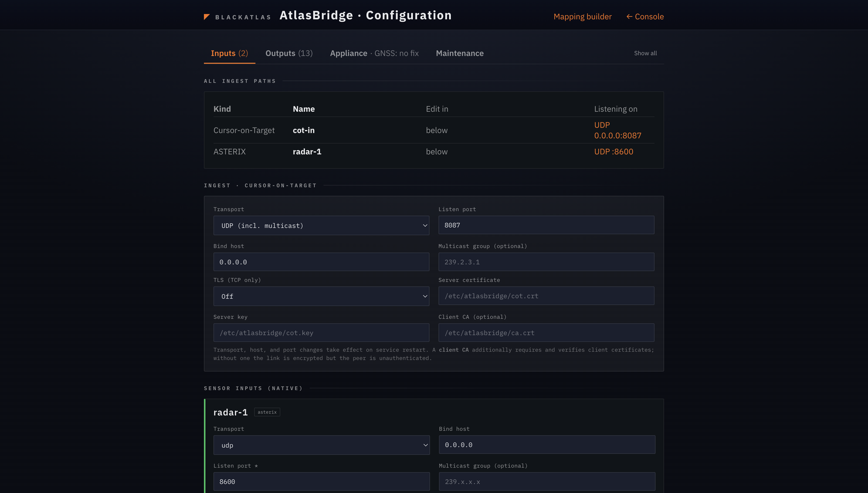Switch to the Outputs (13) tab
The image size is (868, 493).
289,53
